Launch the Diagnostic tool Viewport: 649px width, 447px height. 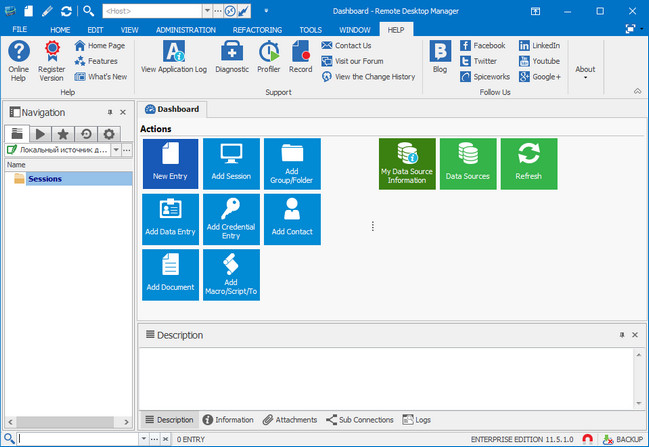click(x=232, y=57)
